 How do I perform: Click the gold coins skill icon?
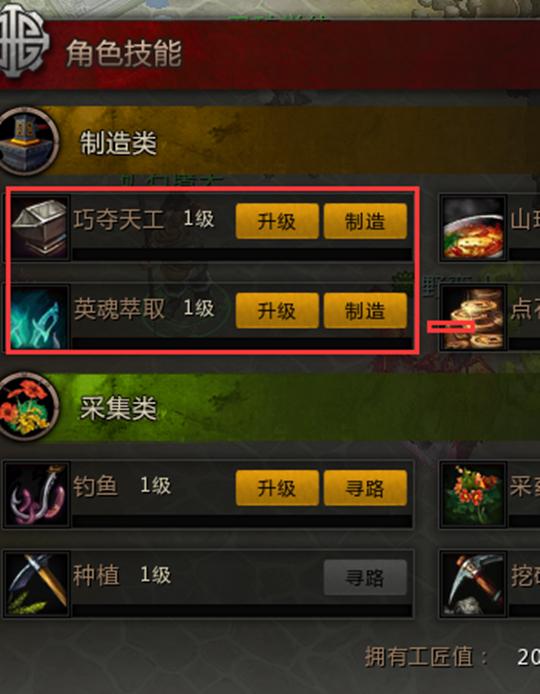coord(474,317)
